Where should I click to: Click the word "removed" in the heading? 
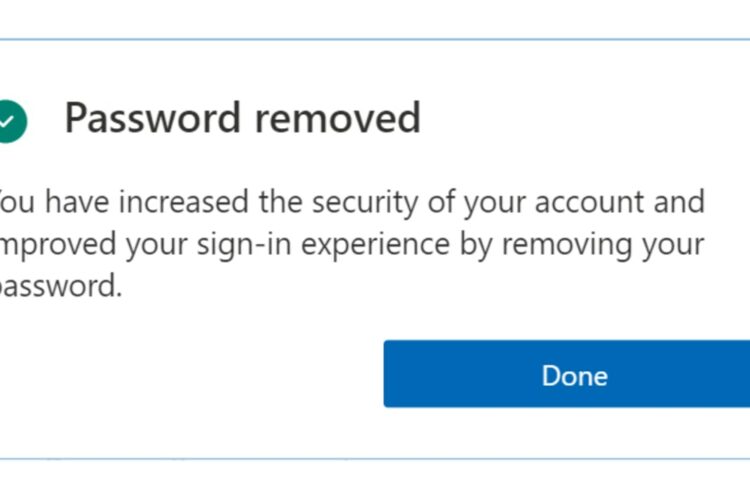(338, 118)
